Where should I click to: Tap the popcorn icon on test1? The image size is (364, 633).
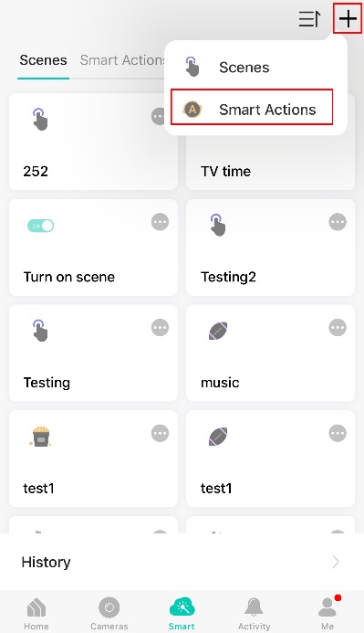point(40,437)
